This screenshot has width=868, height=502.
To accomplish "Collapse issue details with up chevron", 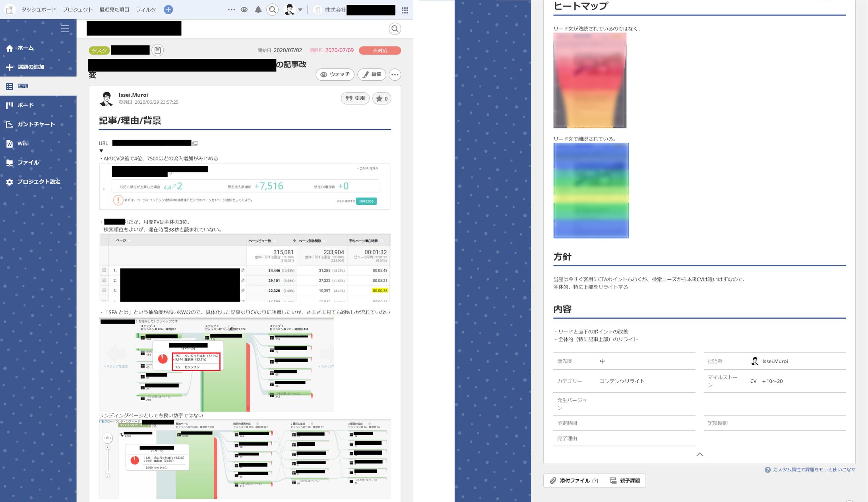I will 699,454.
